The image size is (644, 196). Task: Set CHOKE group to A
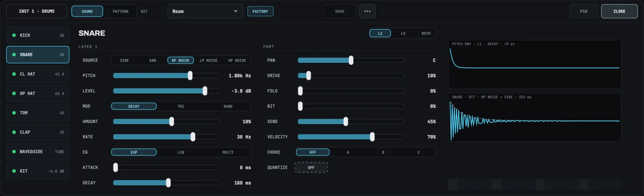(348, 152)
